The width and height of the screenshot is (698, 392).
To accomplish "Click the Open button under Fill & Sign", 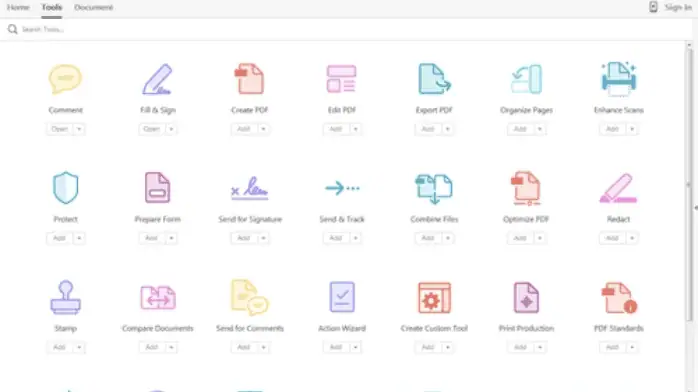I will point(152,129).
